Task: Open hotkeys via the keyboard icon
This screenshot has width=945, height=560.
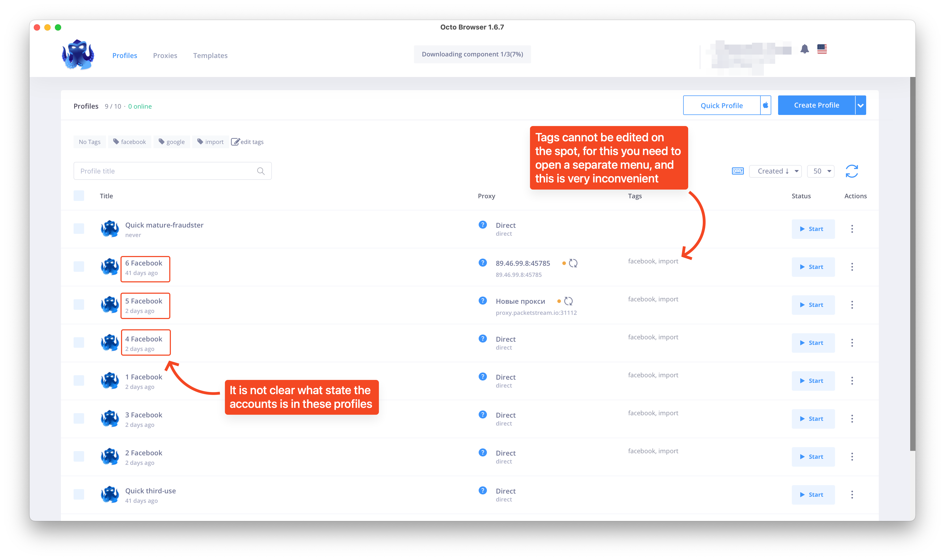Action: pyautogui.click(x=738, y=171)
